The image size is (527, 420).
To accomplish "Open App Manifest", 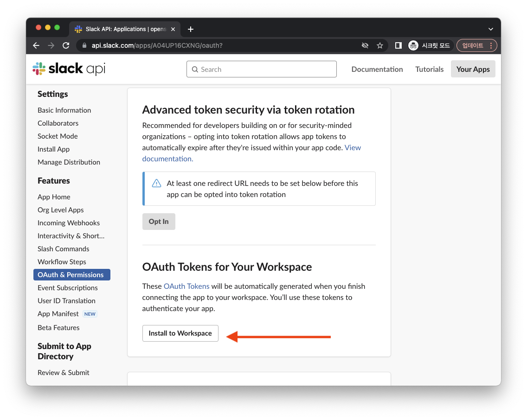I will point(58,314).
